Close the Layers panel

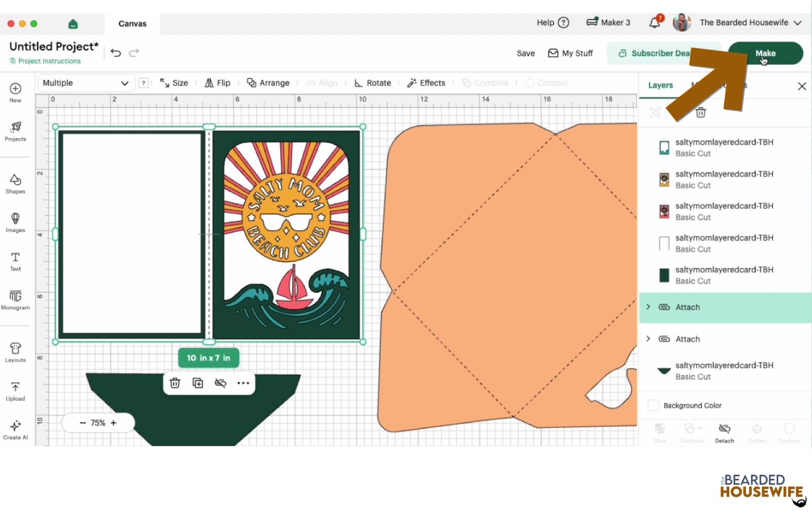(x=802, y=86)
